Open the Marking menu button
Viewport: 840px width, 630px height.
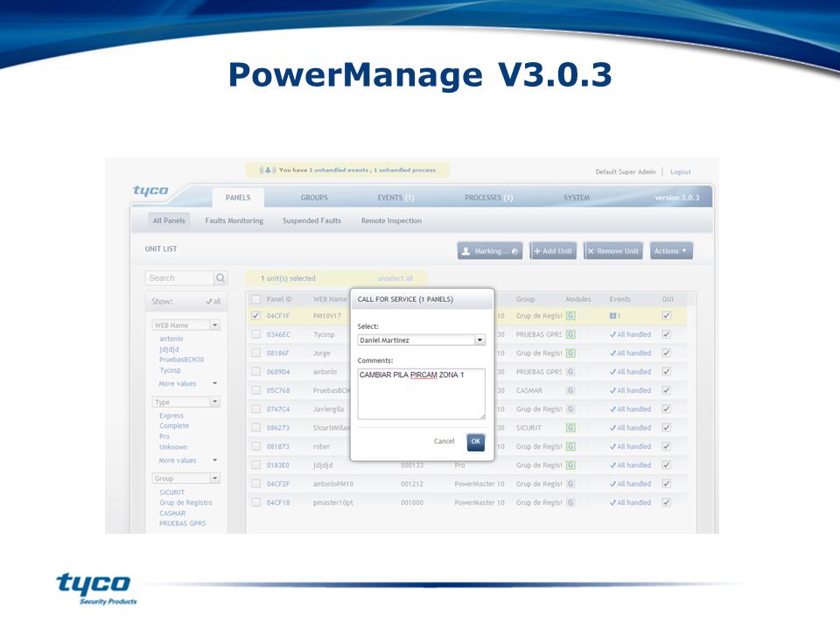[490, 251]
